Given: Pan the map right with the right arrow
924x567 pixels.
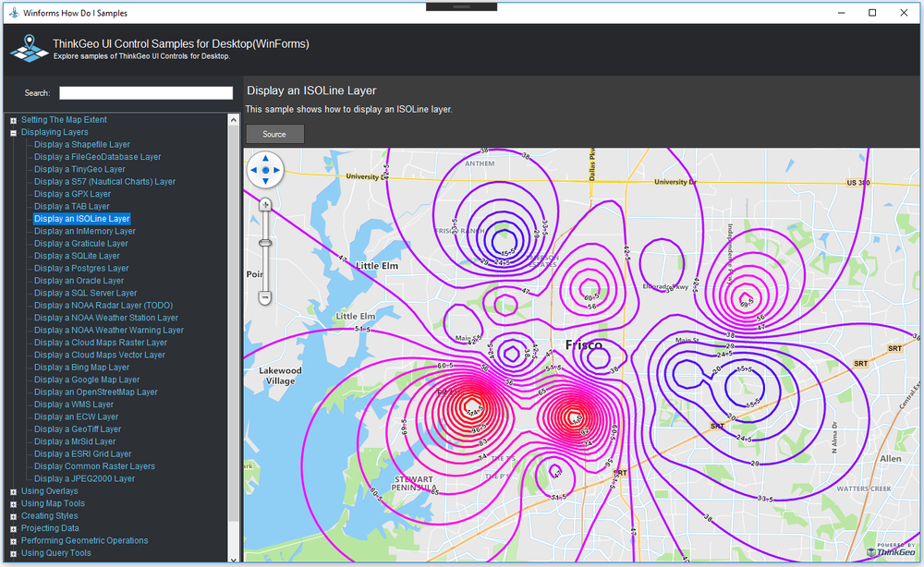Looking at the screenshot, I should [276, 170].
